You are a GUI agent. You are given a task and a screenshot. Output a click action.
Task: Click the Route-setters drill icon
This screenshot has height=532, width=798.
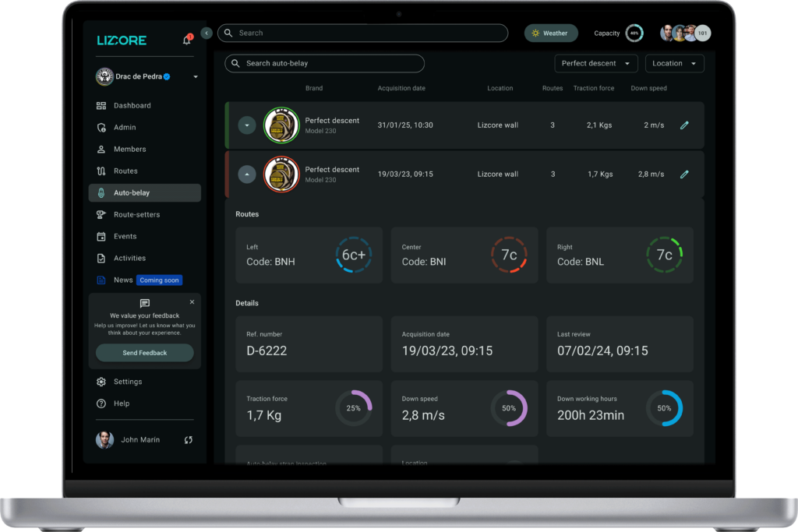click(101, 215)
